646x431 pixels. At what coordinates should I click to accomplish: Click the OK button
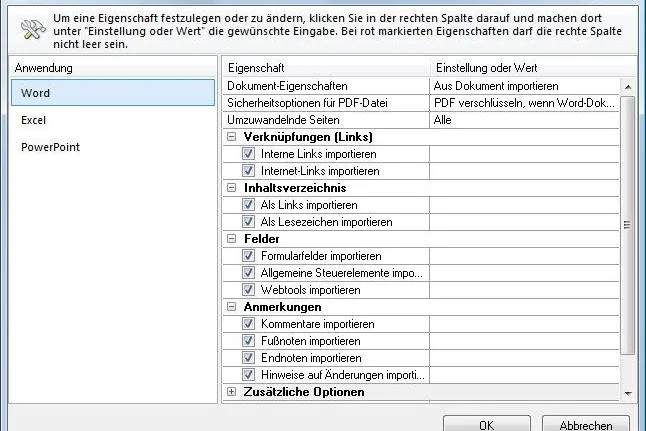tap(487, 424)
